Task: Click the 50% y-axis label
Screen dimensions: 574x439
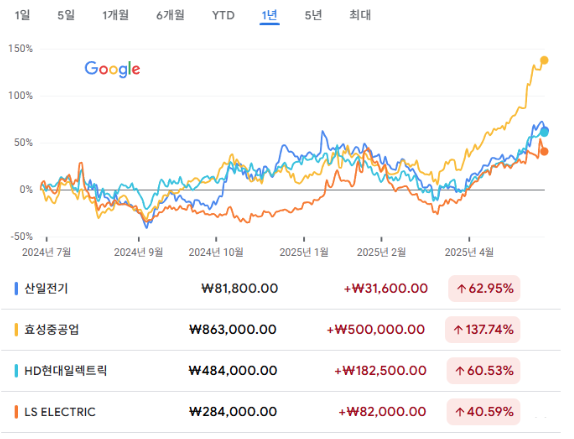Action: [x=23, y=142]
